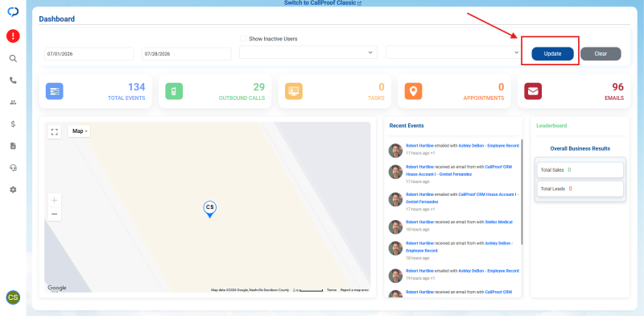Viewport: 644px width, 316px height.
Task: Open the phone calls sidebar icon
Action: coord(13,81)
